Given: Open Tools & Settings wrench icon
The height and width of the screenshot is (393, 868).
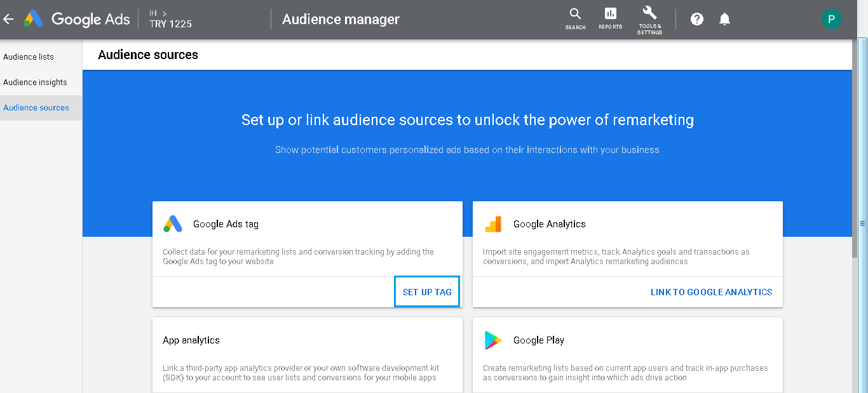Looking at the screenshot, I should click(x=649, y=20).
